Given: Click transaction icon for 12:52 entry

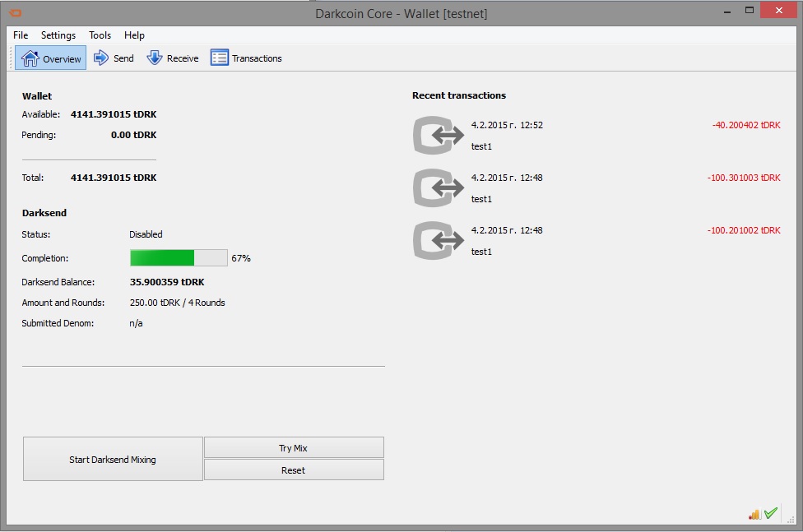Looking at the screenshot, I should (x=439, y=136).
